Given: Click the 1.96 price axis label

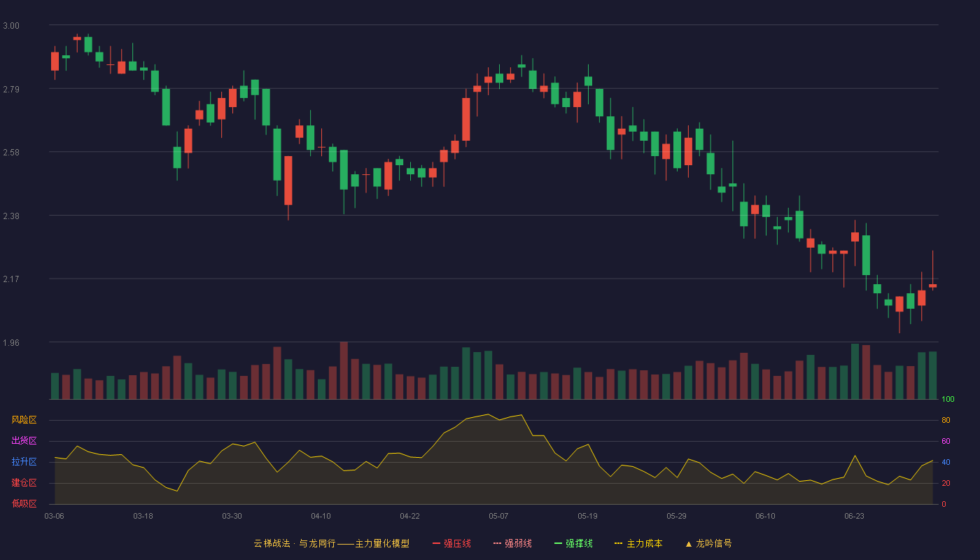Looking at the screenshot, I should coord(11,343).
